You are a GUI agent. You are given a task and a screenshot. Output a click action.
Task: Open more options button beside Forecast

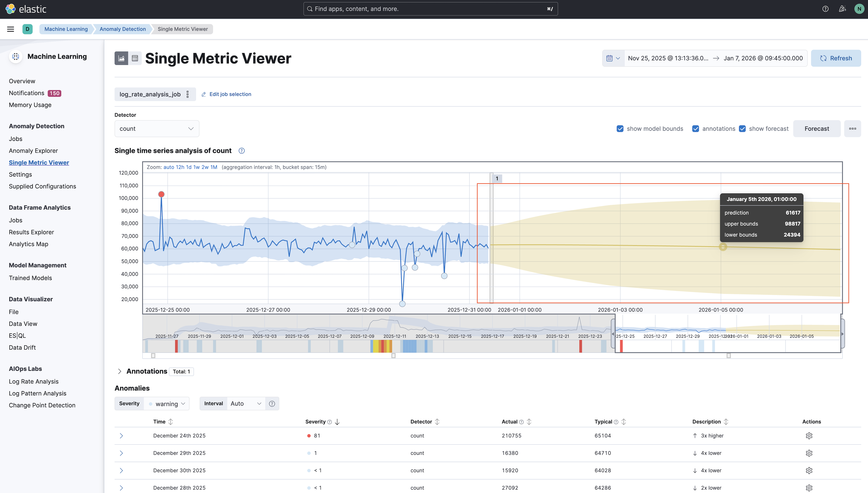[x=852, y=129]
